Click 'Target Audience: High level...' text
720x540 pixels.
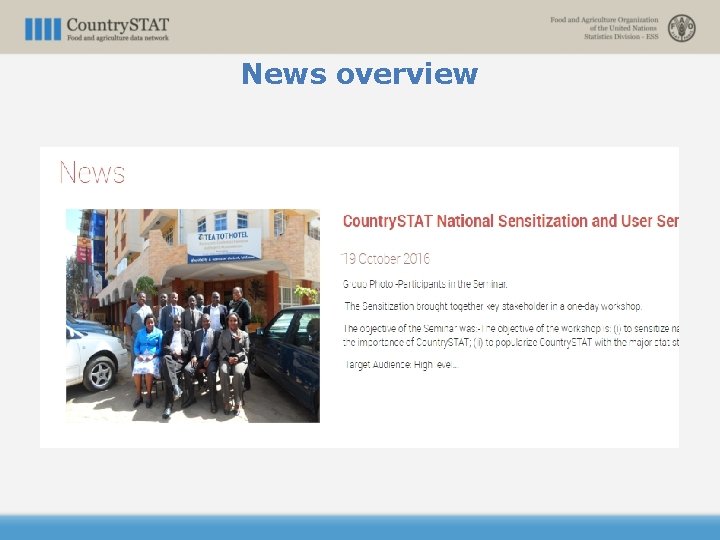(x=401, y=365)
